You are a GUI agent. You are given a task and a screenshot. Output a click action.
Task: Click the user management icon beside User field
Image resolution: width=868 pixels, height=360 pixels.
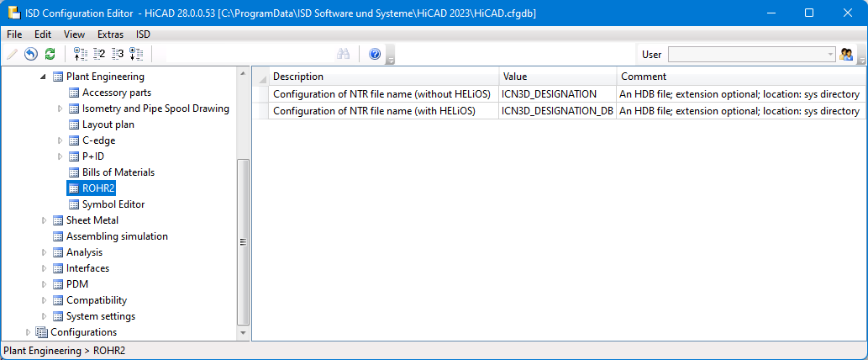coord(846,55)
